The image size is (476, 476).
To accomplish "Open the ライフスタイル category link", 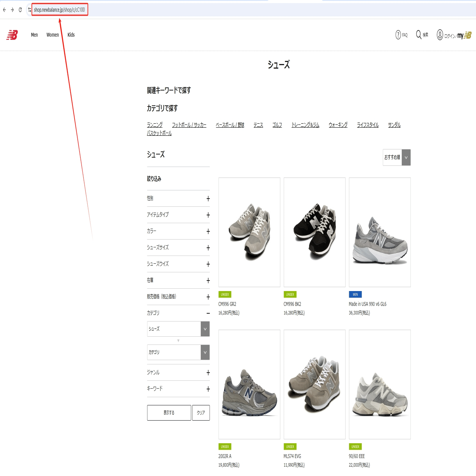I will point(368,125).
